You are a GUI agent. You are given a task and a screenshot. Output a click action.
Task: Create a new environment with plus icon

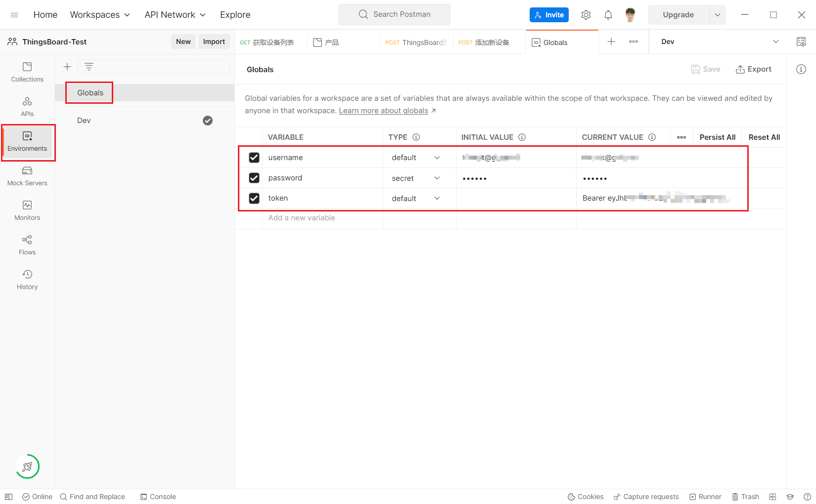(67, 67)
